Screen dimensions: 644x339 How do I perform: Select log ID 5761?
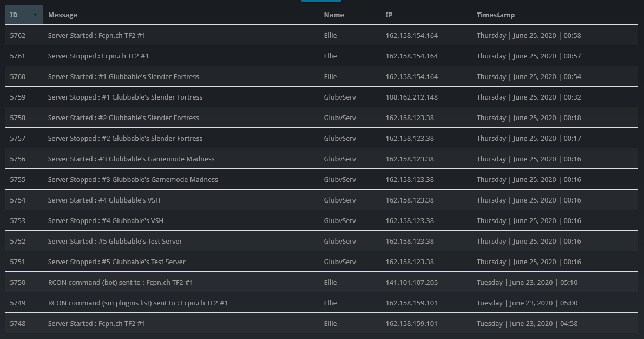click(x=18, y=56)
